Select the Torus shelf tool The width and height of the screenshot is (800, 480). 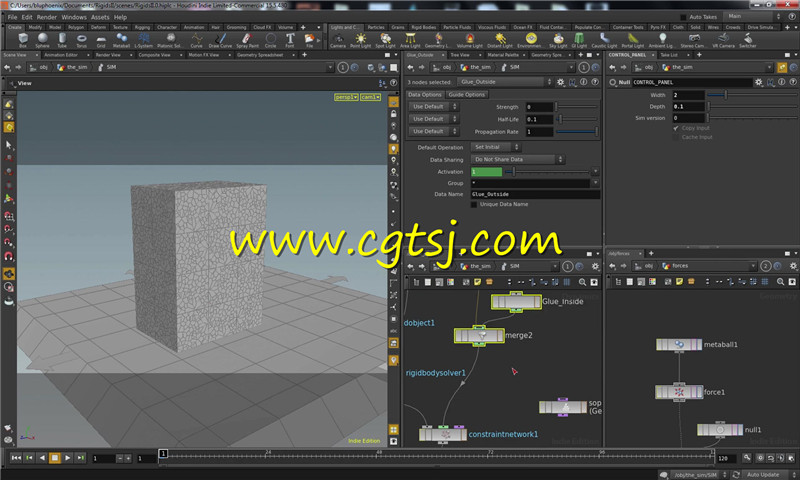tap(81, 40)
